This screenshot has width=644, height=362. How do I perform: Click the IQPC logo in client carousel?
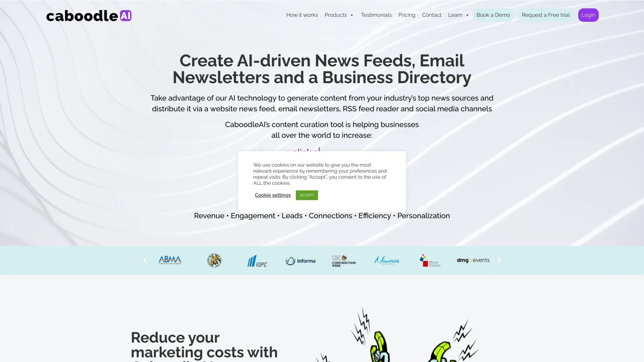(257, 260)
